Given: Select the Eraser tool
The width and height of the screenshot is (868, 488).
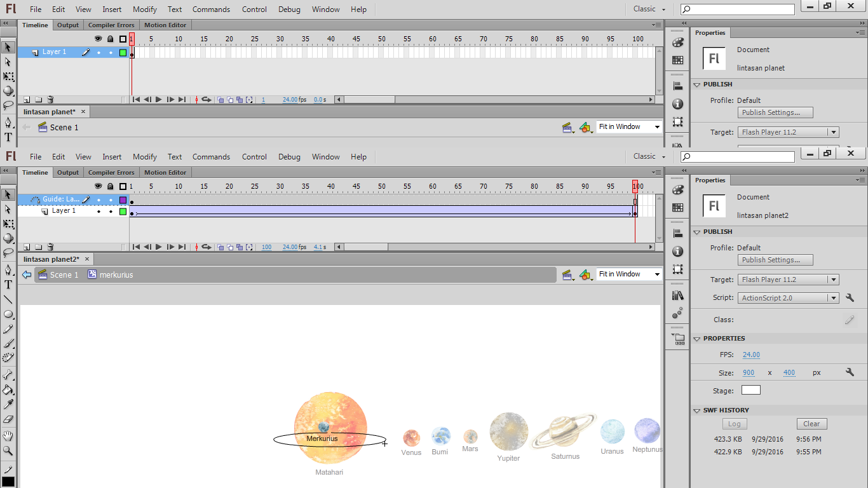Looking at the screenshot, I should (8, 419).
